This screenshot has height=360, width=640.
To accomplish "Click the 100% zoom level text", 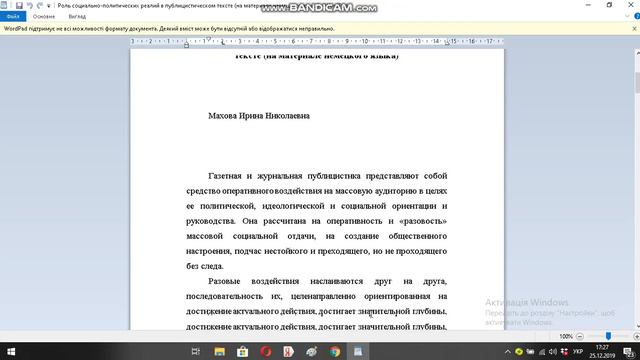I will [x=566, y=336].
